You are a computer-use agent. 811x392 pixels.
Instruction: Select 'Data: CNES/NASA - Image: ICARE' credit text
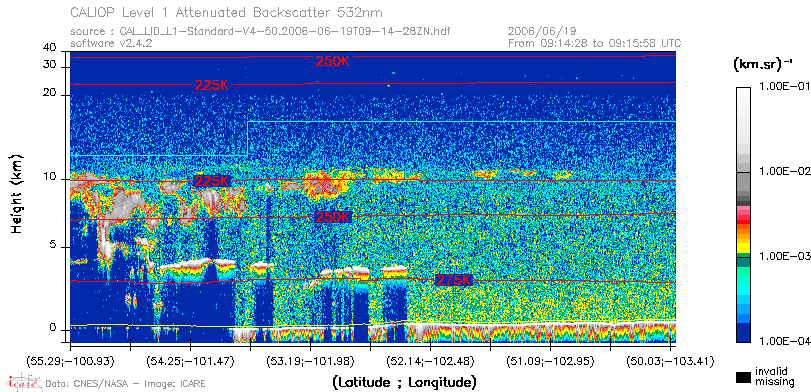[126, 384]
